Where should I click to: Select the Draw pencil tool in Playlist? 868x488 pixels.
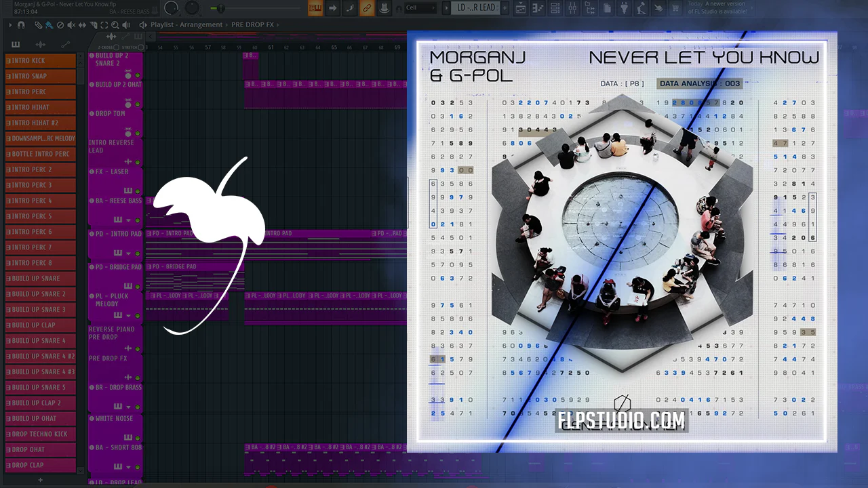click(39, 24)
